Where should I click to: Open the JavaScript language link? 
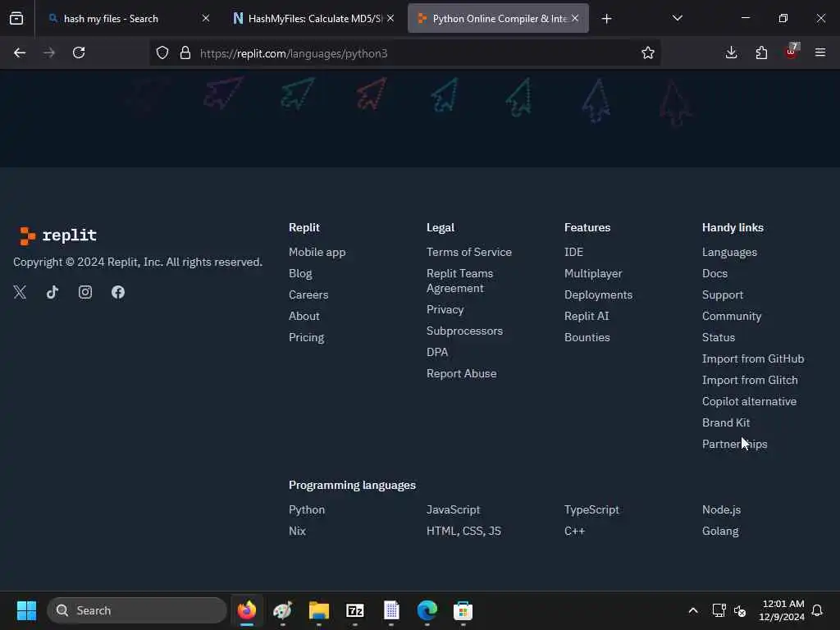pos(453,509)
